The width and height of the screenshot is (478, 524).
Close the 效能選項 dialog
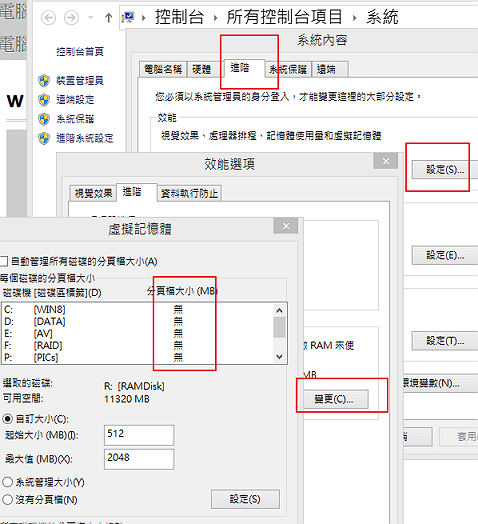[x=386, y=161]
